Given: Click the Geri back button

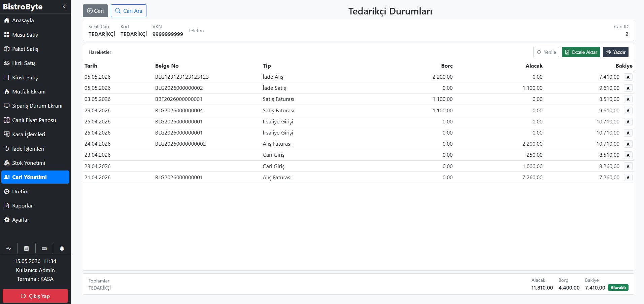Looking at the screenshot, I should pos(95,11).
